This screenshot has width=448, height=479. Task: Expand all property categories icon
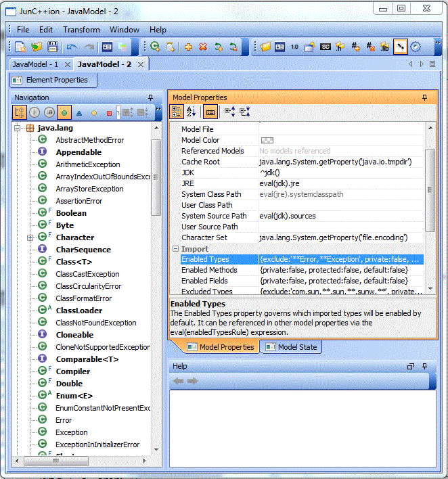[229, 112]
